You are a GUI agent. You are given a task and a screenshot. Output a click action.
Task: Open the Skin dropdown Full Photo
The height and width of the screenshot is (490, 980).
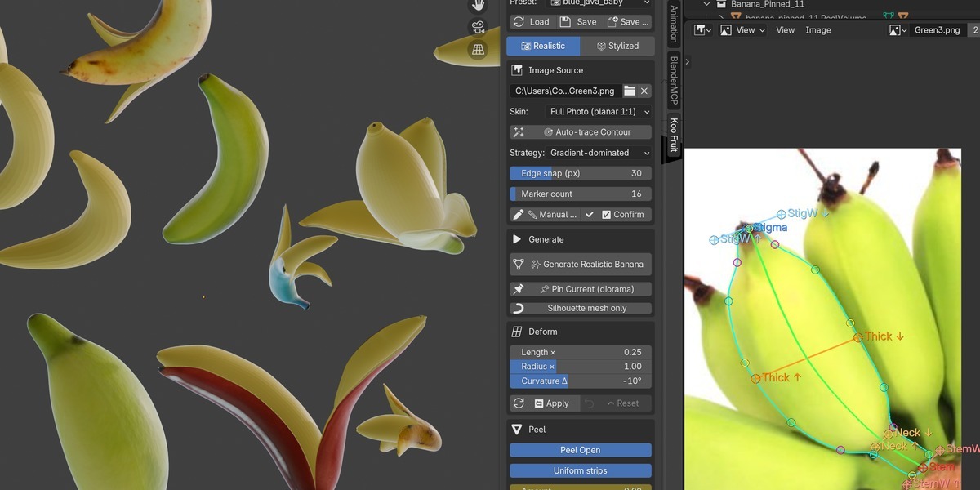click(599, 112)
